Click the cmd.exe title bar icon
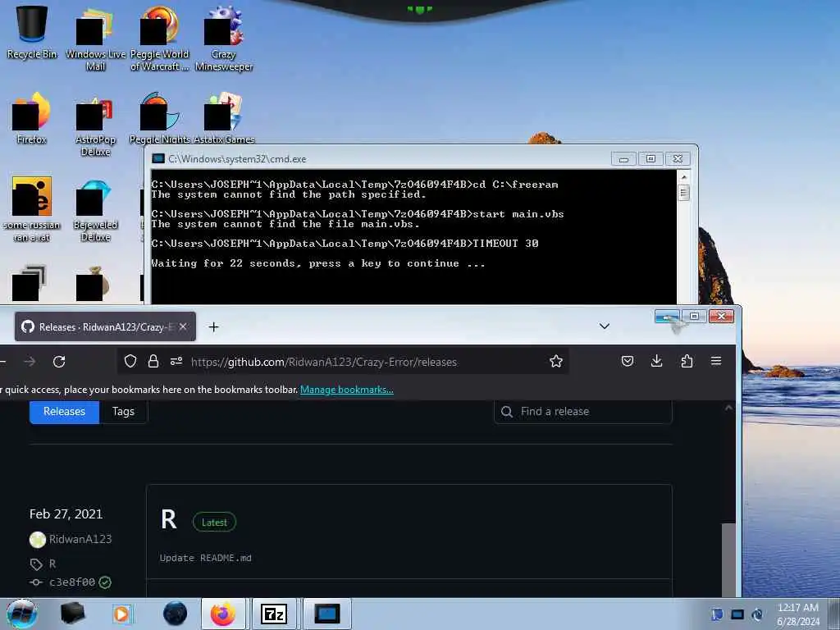The image size is (840, 630). (x=158, y=158)
